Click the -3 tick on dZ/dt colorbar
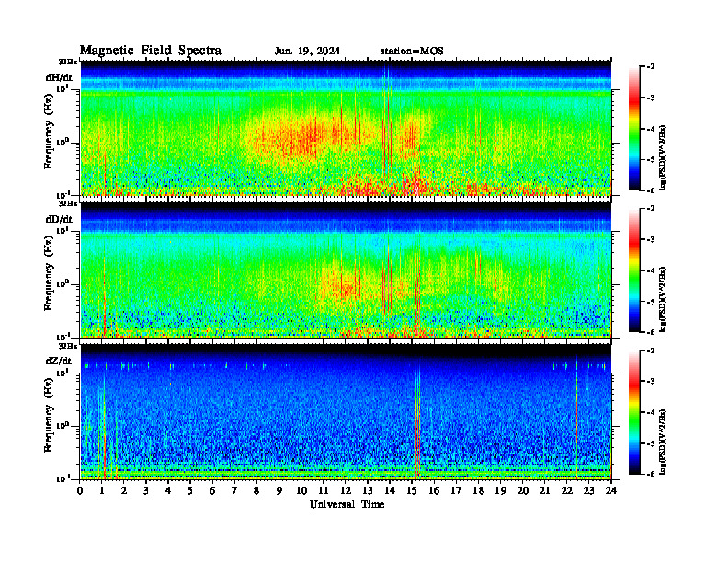The image size is (728, 563). click(651, 381)
